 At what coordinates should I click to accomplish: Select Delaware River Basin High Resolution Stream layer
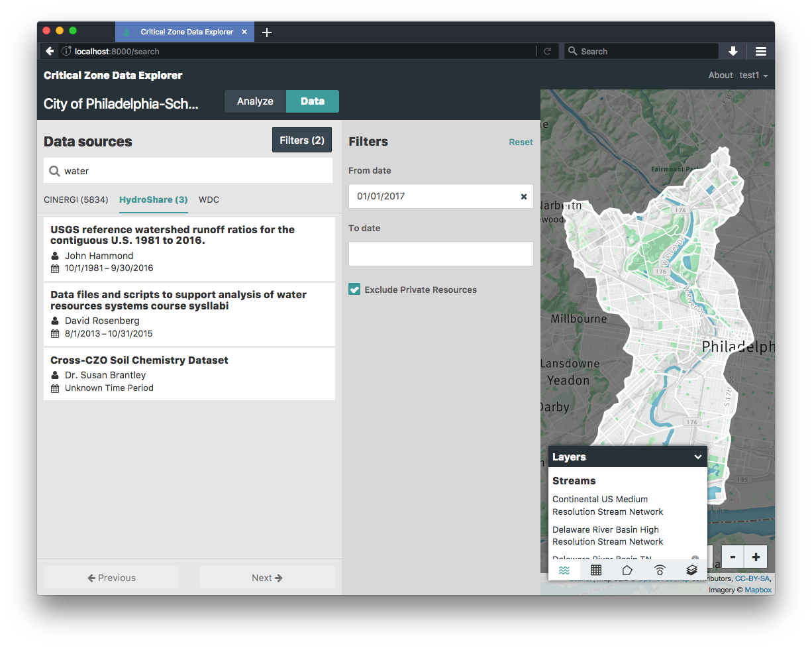pyautogui.click(x=608, y=536)
